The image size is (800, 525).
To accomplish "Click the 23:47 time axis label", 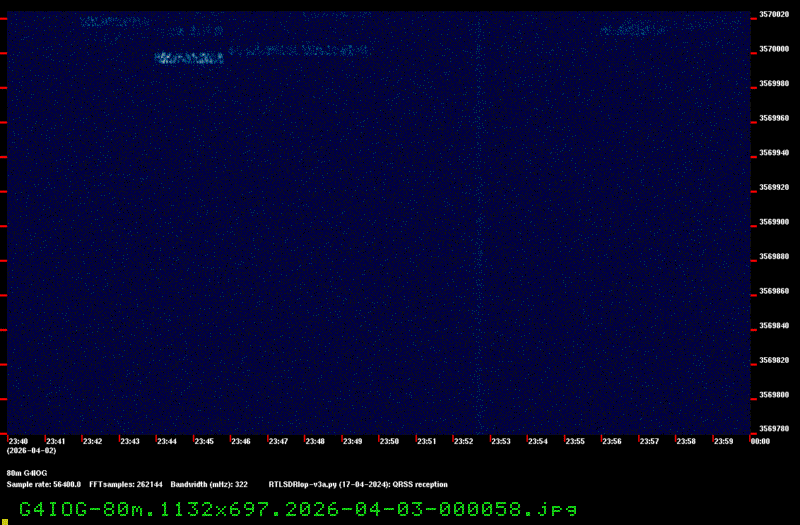I will click(x=278, y=441).
